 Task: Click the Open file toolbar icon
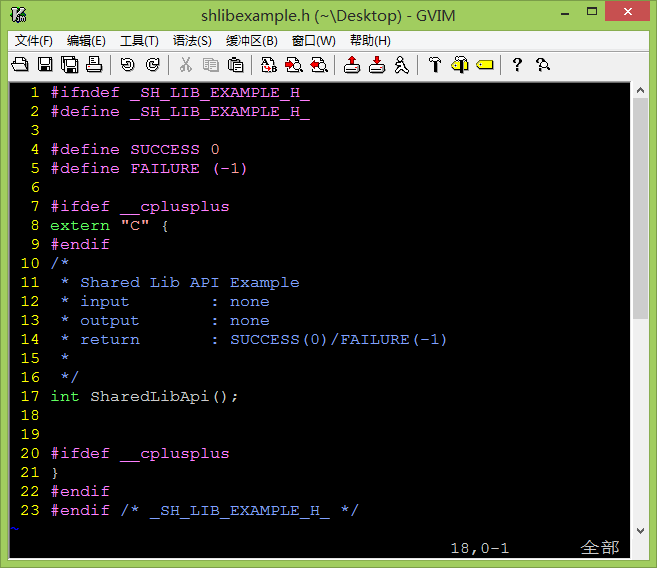click(x=20, y=65)
